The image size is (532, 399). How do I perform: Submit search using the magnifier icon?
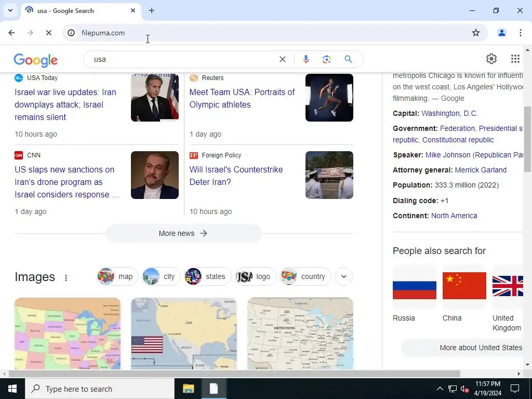348,59
